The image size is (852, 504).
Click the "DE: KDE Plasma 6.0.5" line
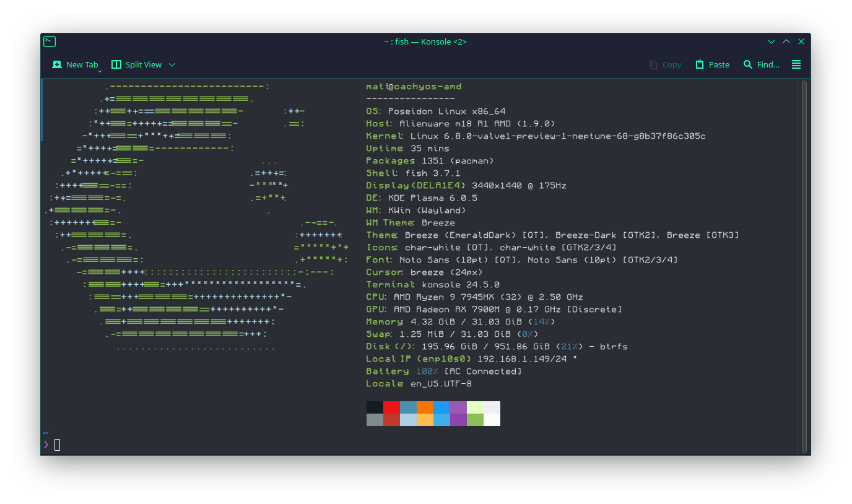pyautogui.click(x=422, y=198)
